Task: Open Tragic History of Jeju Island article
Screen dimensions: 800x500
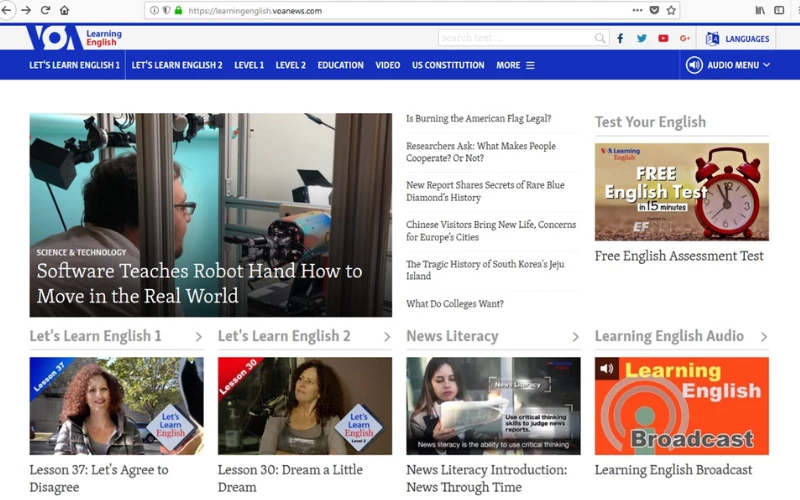Action: 485,270
